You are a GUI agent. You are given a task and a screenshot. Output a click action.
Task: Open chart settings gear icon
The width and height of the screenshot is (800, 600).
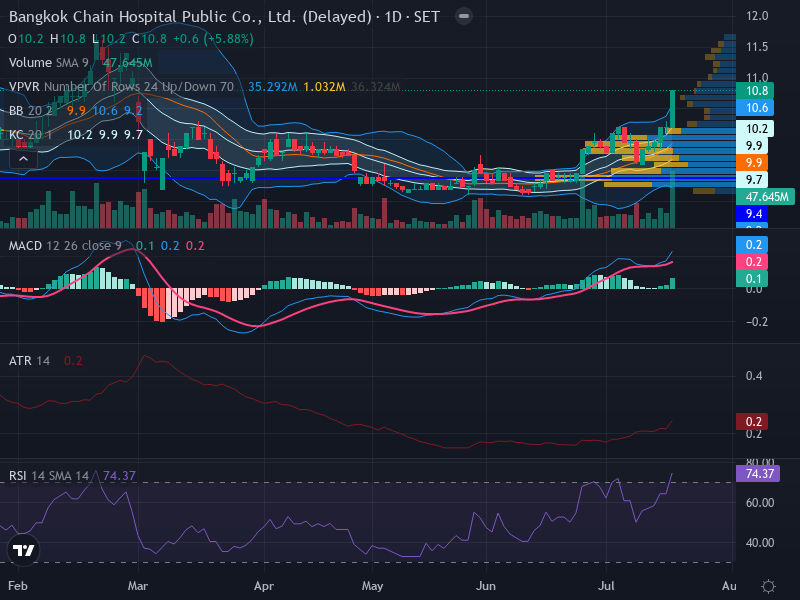[x=768, y=586]
